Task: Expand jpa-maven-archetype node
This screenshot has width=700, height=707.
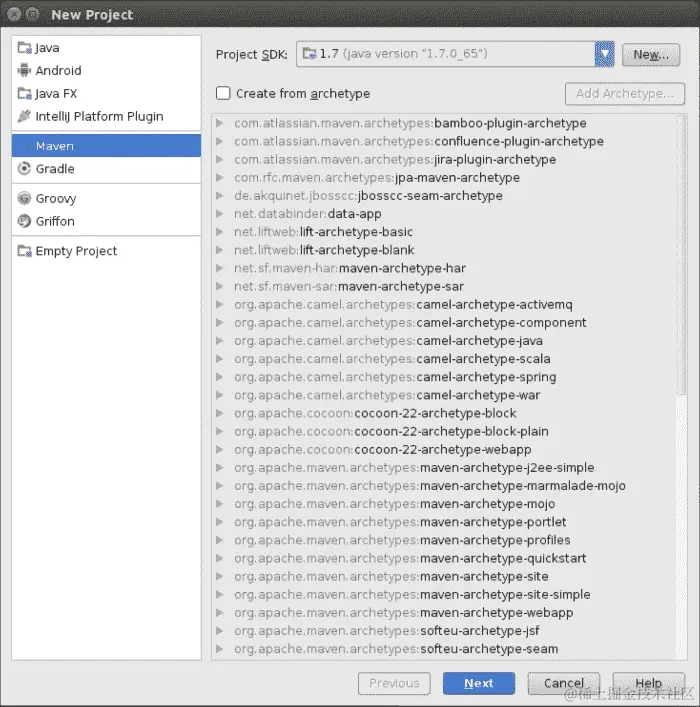Action: point(220,178)
